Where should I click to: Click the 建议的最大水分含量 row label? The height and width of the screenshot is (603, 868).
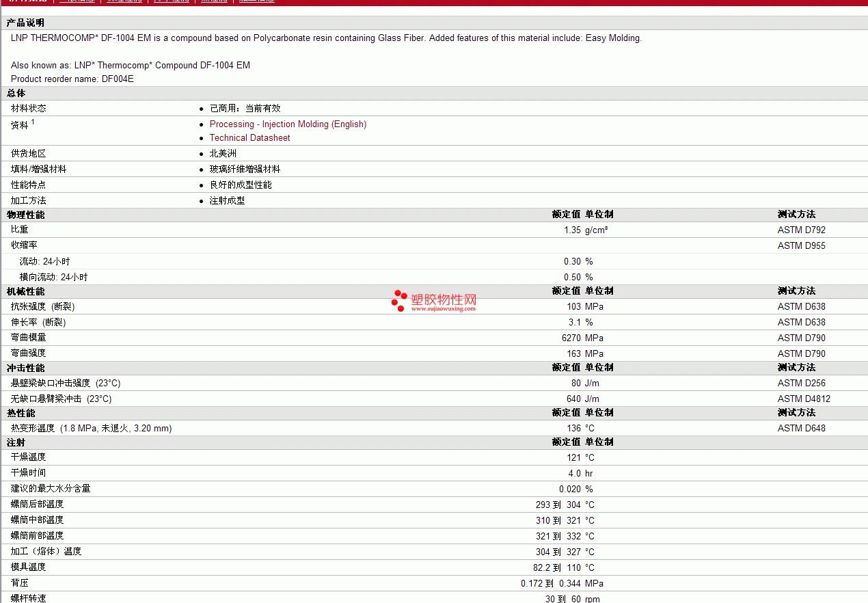click(51, 488)
